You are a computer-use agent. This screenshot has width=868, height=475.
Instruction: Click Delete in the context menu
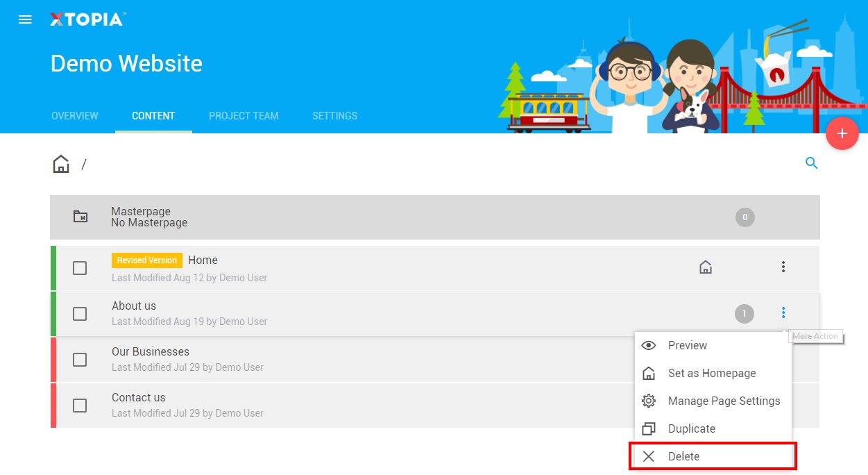coord(683,456)
